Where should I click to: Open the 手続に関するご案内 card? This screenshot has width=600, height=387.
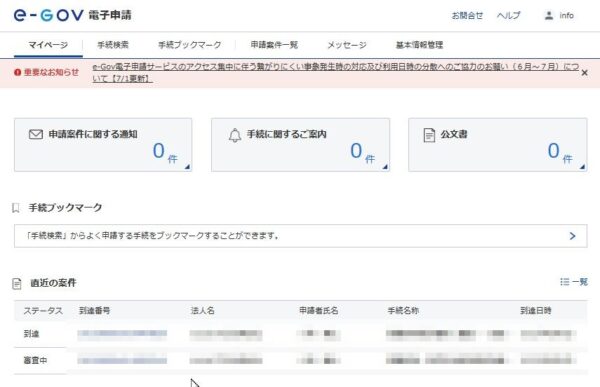[300, 145]
